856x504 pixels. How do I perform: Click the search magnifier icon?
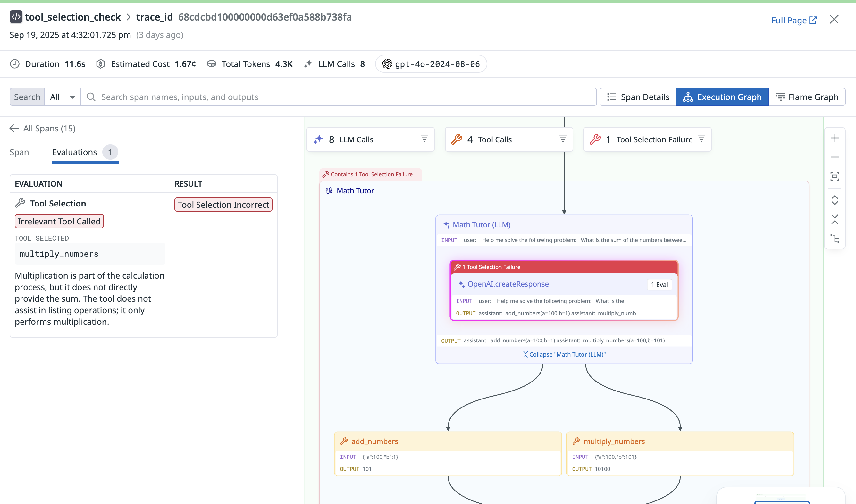coord(91,97)
